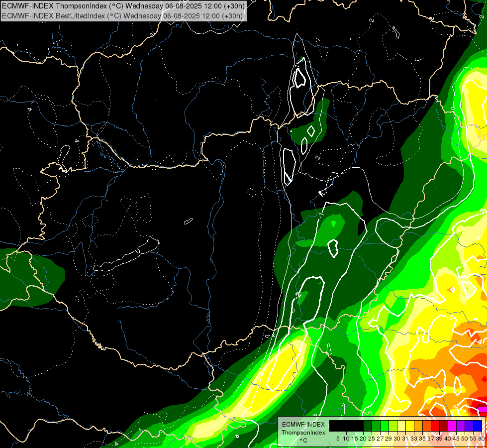Select the purple 45–50 legend swatch
The height and width of the screenshot is (448, 487).
click(461, 426)
